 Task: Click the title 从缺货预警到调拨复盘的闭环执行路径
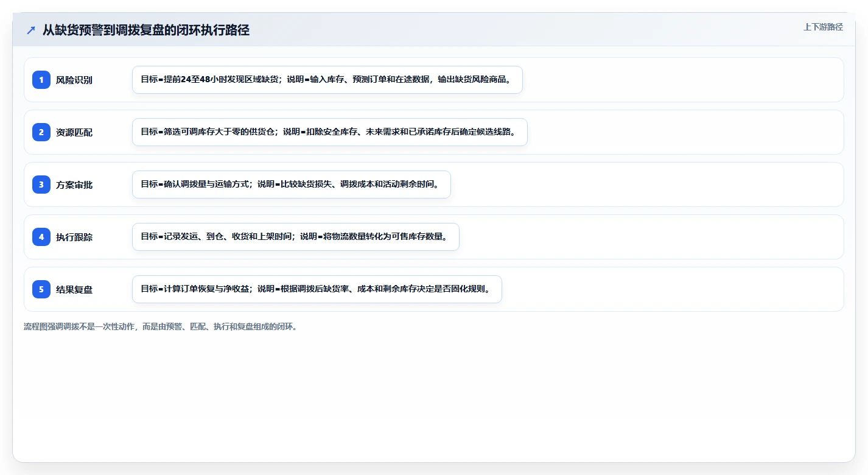click(146, 30)
